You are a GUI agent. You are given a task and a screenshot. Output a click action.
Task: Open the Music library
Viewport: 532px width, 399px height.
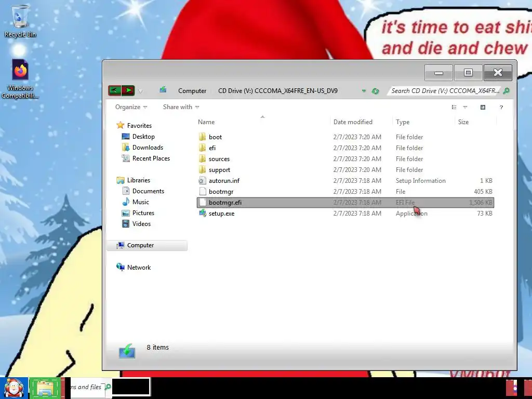(140, 202)
